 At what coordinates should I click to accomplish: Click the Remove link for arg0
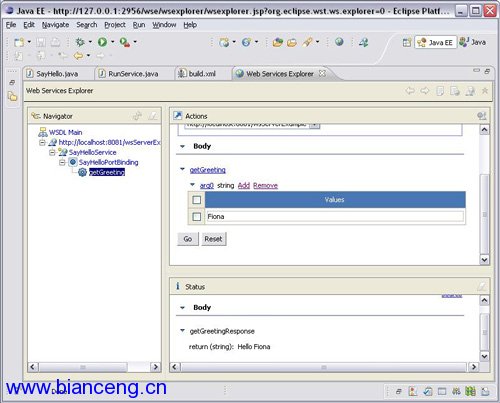[x=265, y=185]
